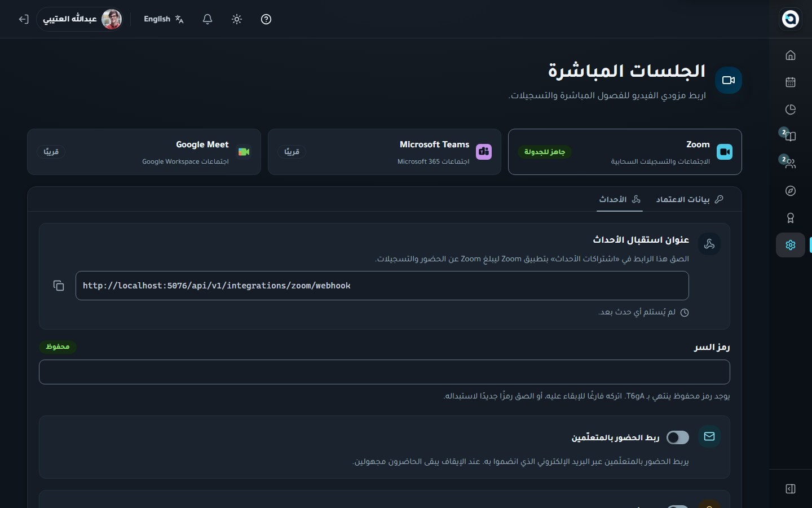
Task: Open the compass icon in the sidebar
Action: tap(791, 191)
